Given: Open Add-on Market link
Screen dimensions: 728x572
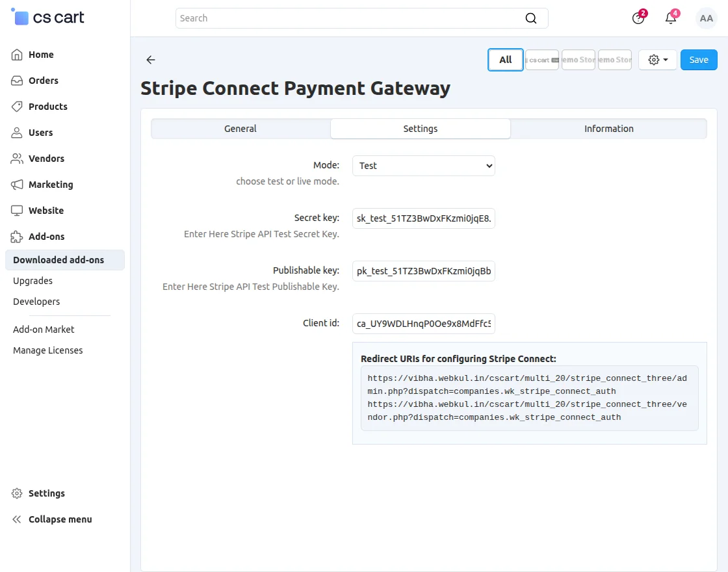Looking at the screenshot, I should pos(44,330).
